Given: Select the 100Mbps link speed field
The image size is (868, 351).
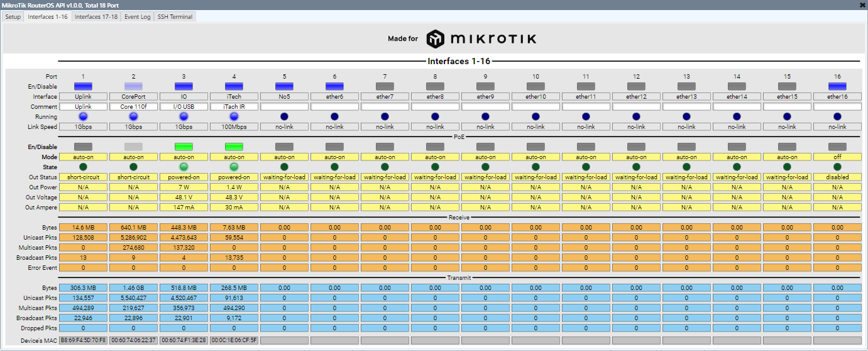Looking at the screenshot, I should pos(234,127).
